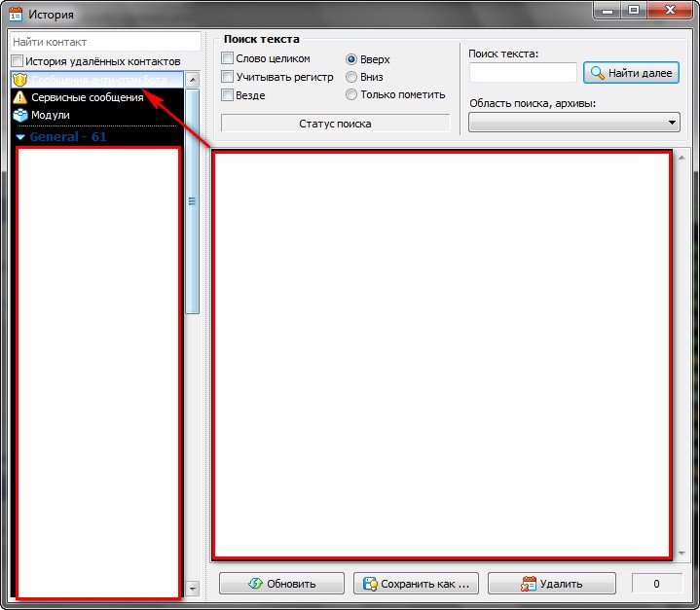Viewport: 700px width, 610px height.
Task: Click the magnifier icon on Найти далее
Action: tap(598, 73)
